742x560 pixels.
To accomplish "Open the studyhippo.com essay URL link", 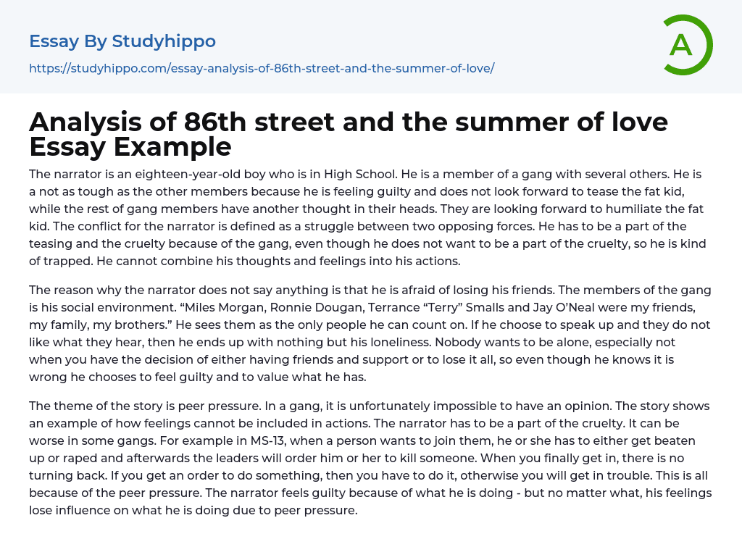I will click(x=262, y=68).
